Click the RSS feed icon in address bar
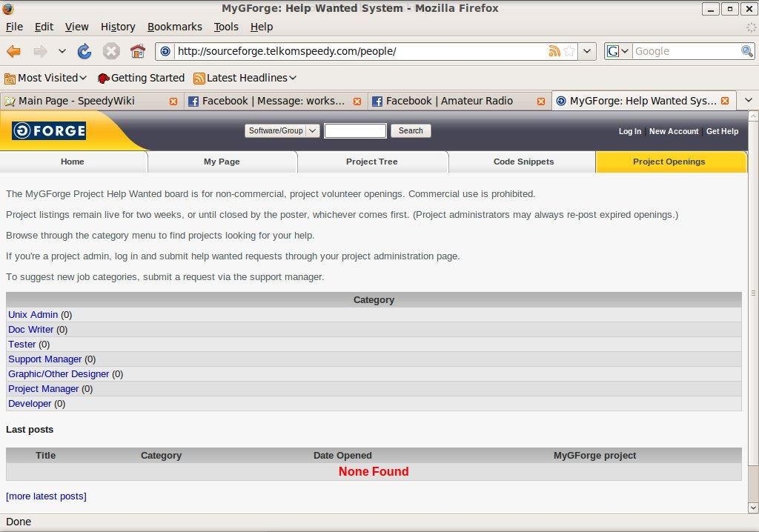This screenshot has height=532, width=759. (x=554, y=51)
